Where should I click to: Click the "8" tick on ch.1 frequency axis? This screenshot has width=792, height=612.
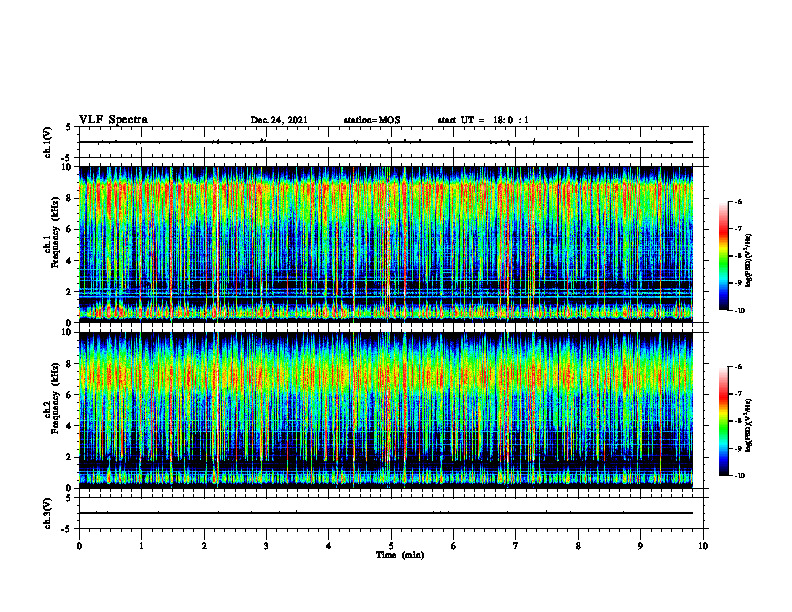(70, 198)
